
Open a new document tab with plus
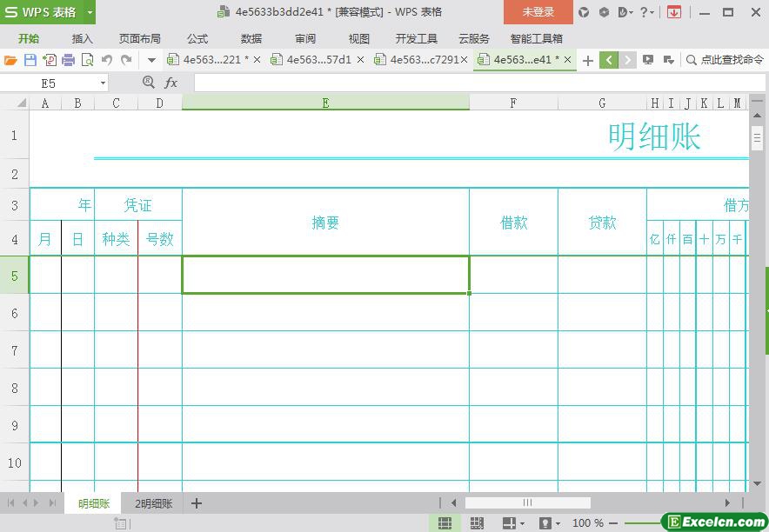[x=588, y=60]
